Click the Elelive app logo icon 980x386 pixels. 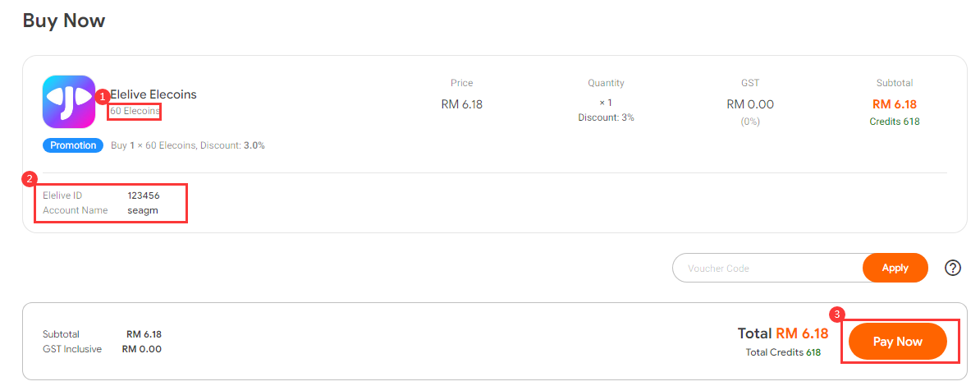click(69, 102)
